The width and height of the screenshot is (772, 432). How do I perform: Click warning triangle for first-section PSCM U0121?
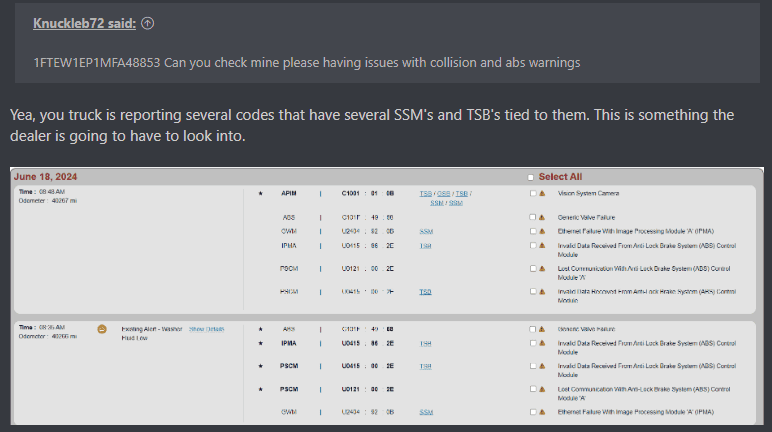pos(542,269)
